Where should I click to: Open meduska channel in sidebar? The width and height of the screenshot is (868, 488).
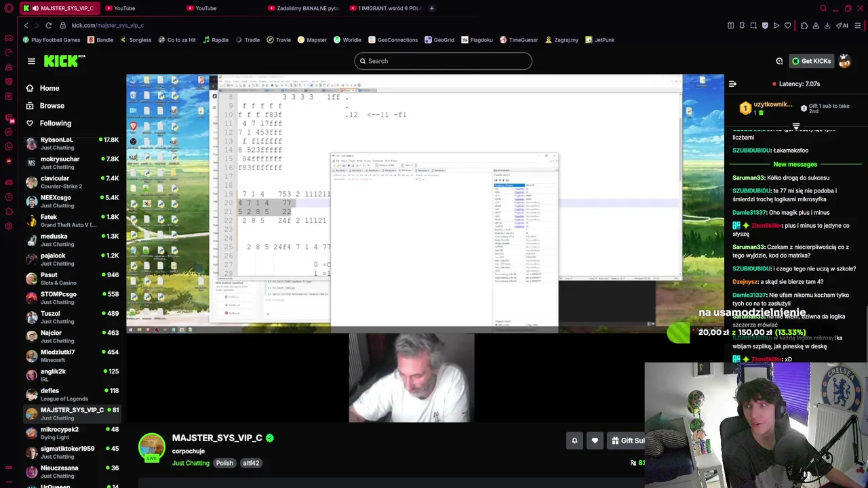pos(71,240)
